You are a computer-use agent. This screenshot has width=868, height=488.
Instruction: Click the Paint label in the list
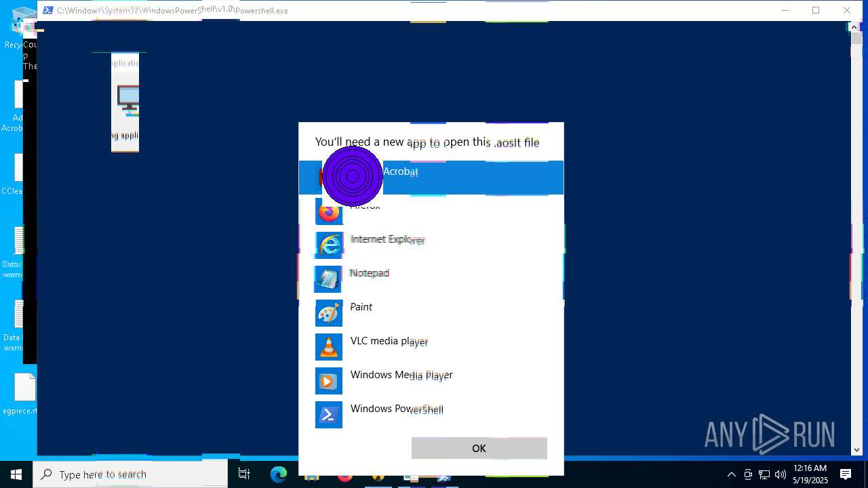click(361, 307)
